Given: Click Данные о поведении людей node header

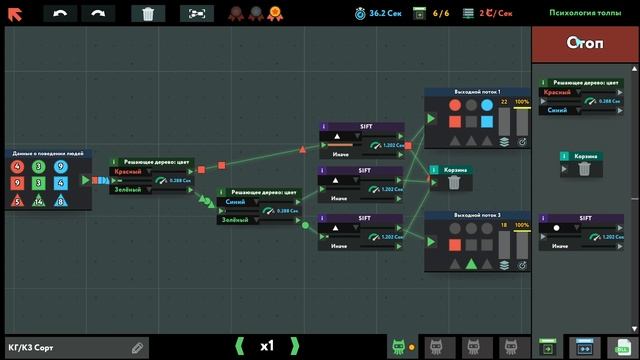Looking at the screenshot, I should [48, 153].
